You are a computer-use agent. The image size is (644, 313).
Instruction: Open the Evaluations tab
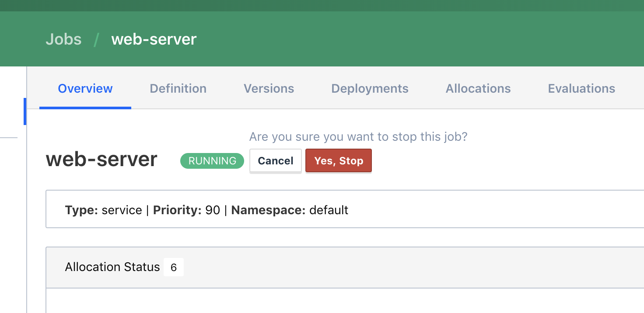581,89
